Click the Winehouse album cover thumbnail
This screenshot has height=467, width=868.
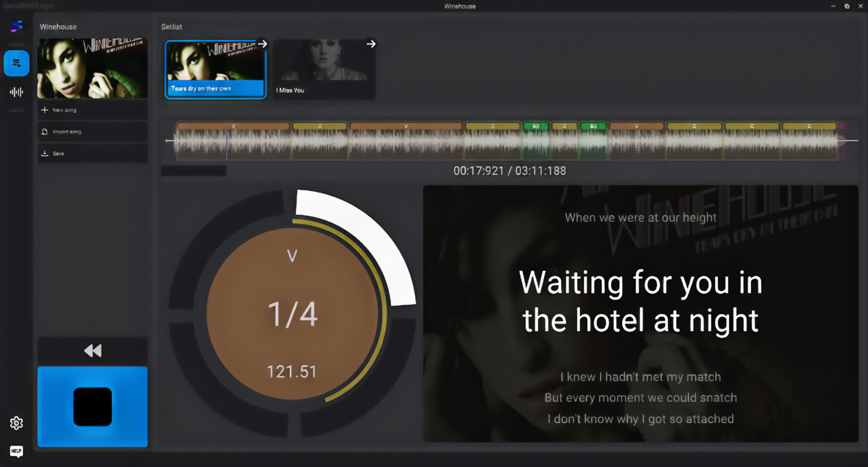click(x=92, y=68)
